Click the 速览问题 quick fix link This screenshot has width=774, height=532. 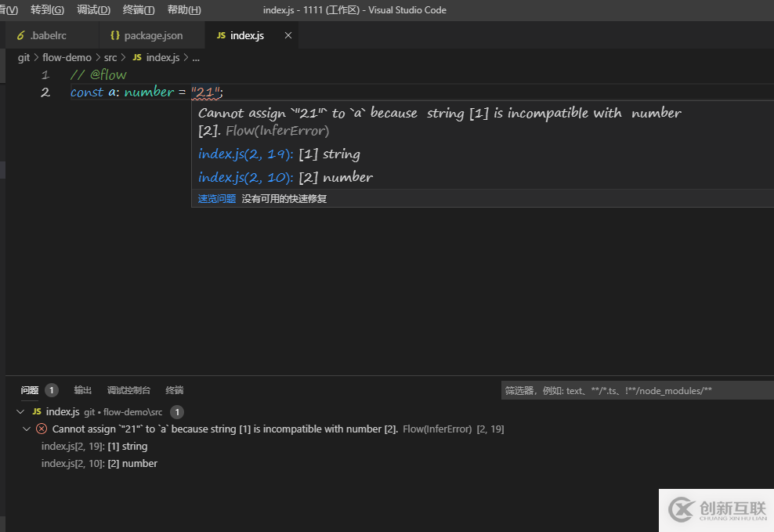[216, 198]
